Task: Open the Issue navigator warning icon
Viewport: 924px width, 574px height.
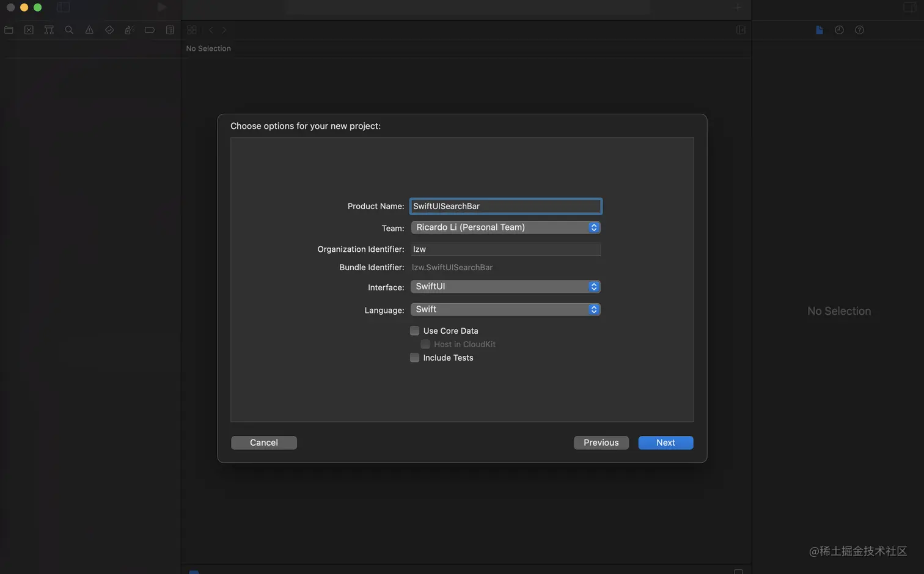Action: [89, 30]
